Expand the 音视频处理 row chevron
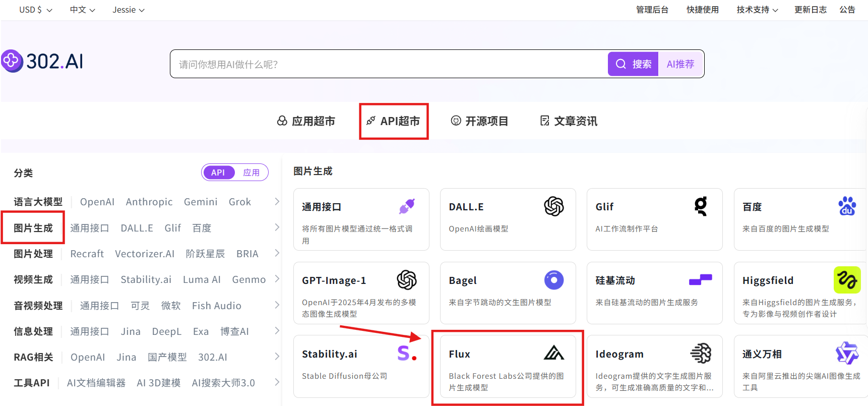This screenshot has height=406, width=868. (x=277, y=305)
